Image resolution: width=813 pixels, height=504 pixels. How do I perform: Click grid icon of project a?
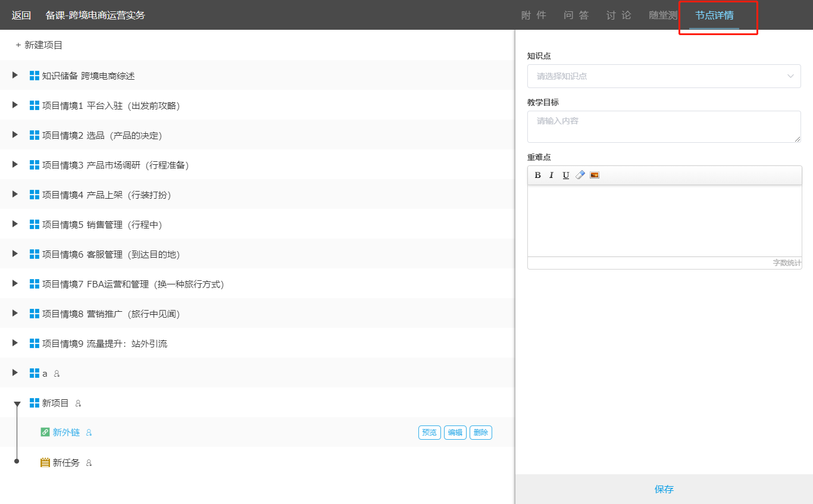click(x=35, y=373)
